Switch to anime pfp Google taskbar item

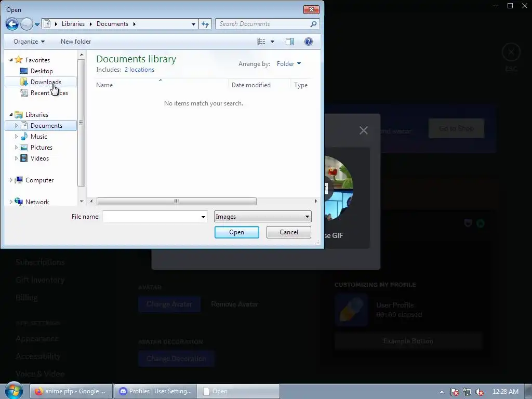point(71,391)
